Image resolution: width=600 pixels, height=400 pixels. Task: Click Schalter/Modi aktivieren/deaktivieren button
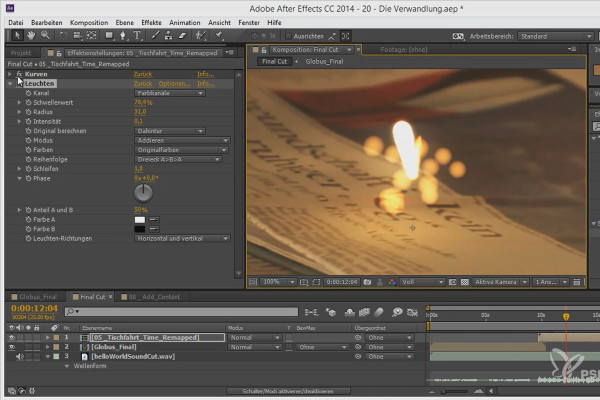tap(288, 391)
